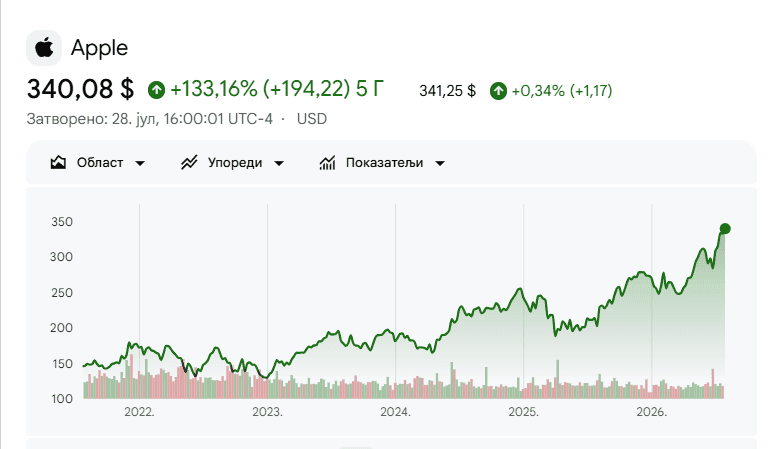Expand the Упореди dropdown arrow
Image resolution: width=778 pixels, height=449 pixels.
pos(279,163)
